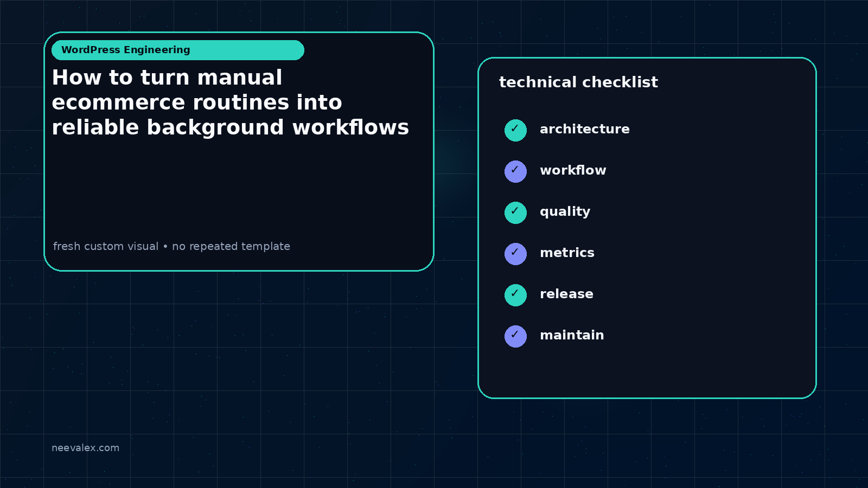The height and width of the screenshot is (488, 868).
Task: Click the checkmark icon beside architecture
Action: tap(515, 130)
